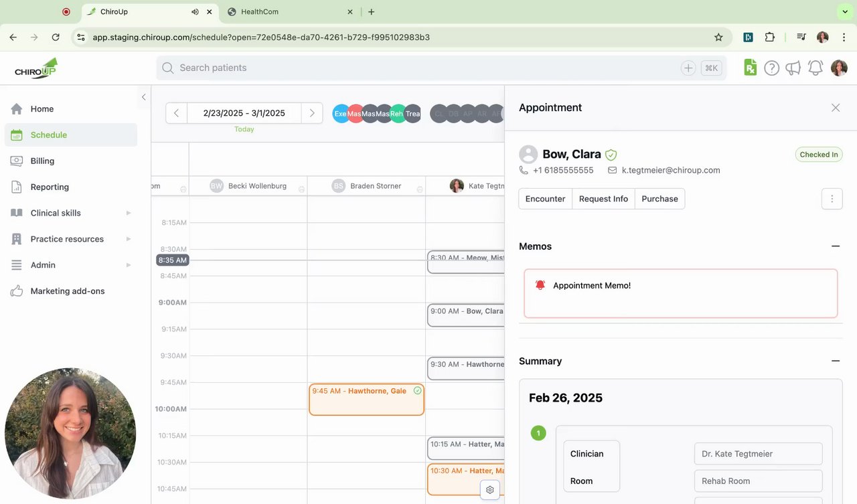Expand Practice resources submenu
857x504 pixels.
(x=128, y=239)
